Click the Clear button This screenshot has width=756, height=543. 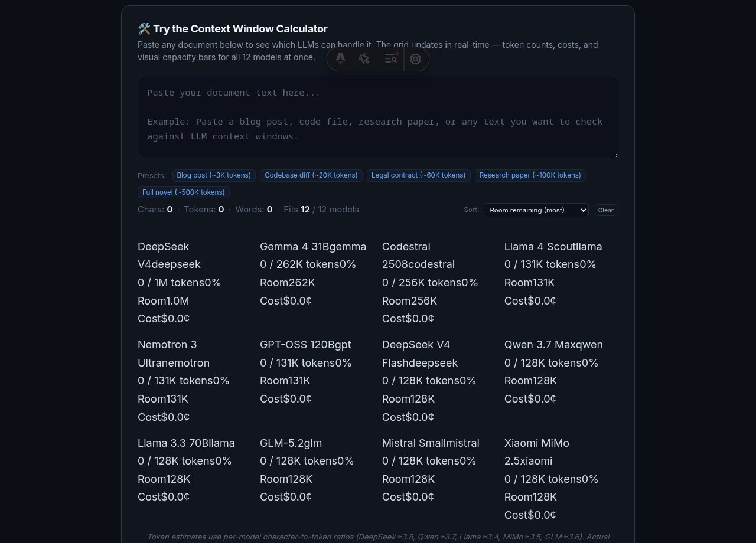pos(605,210)
